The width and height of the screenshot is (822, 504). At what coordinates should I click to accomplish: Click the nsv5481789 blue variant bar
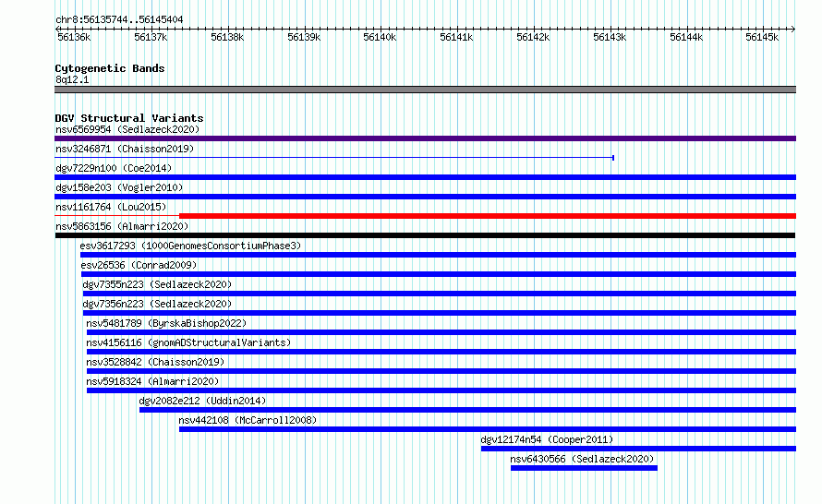point(441,332)
